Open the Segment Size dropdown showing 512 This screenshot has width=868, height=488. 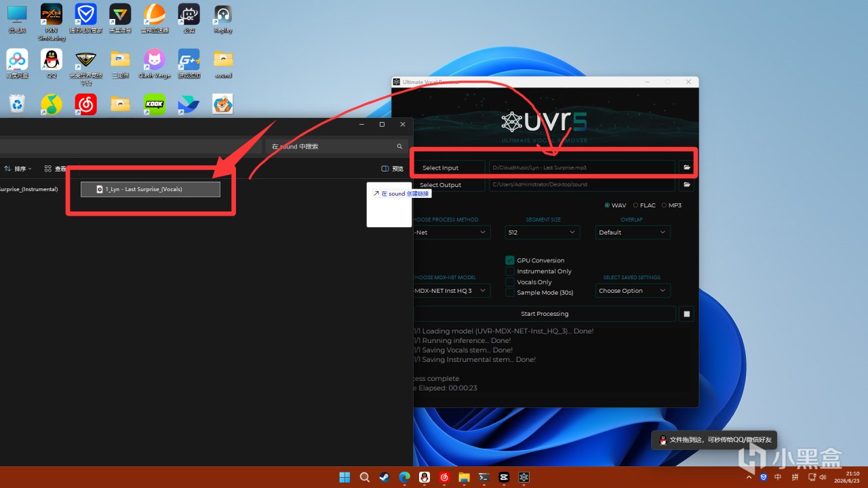click(542, 232)
